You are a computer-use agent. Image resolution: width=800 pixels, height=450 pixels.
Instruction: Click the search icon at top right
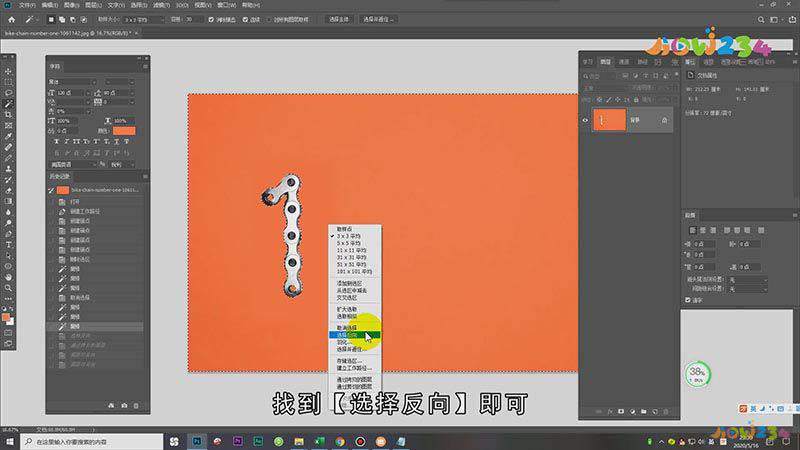[761, 19]
